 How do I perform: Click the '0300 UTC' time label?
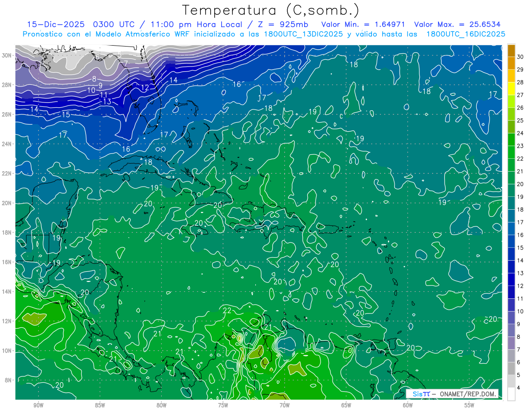click(x=114, y=24)
